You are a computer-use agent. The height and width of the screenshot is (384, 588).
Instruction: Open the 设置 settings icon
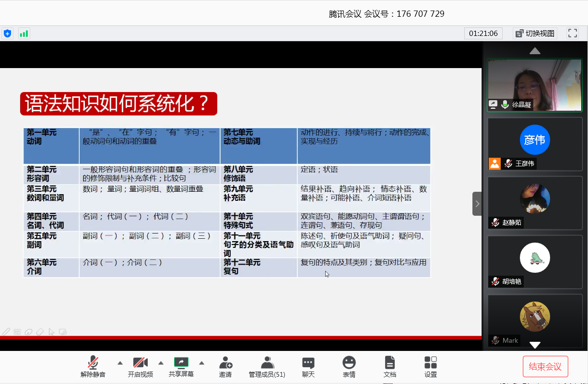(430, 367)
